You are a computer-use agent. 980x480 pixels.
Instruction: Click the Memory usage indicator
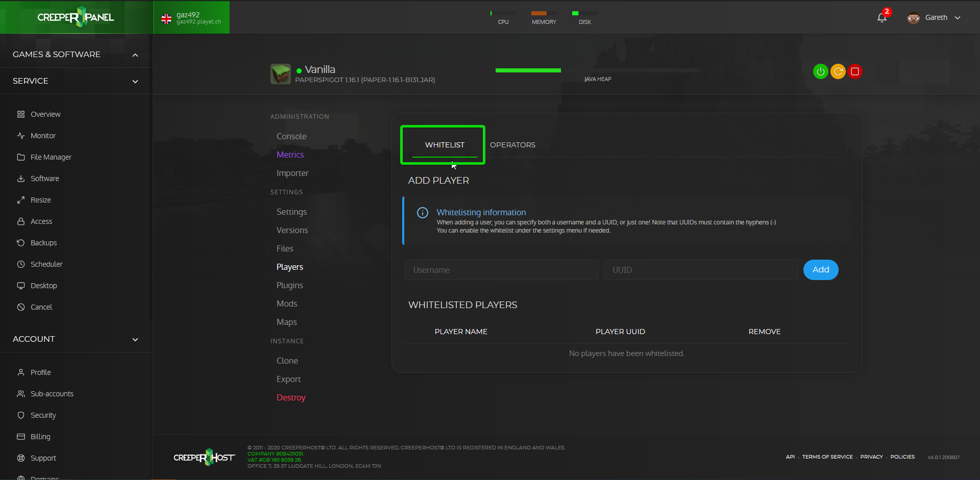544,18
